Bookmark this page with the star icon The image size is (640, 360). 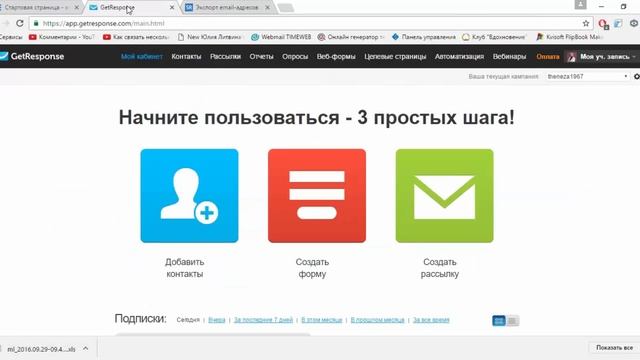pos(586,23)
